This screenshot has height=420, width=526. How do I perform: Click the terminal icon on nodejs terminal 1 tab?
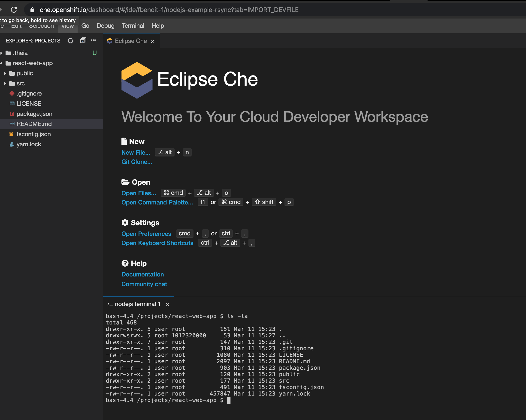coord(110,304)
